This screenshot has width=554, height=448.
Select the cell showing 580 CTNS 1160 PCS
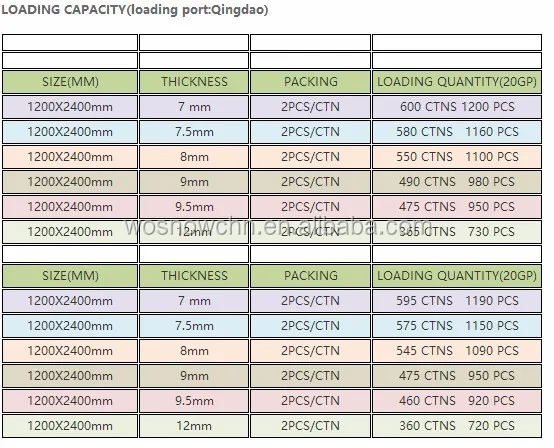[457, 132]
